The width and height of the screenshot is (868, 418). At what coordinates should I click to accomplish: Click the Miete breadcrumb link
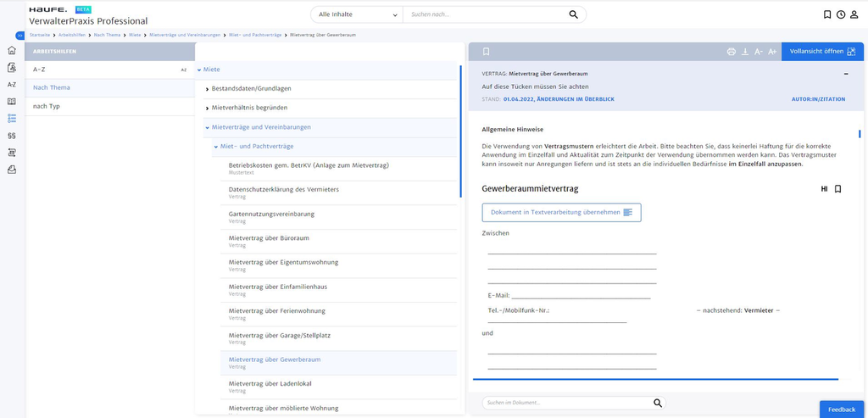click(135, 35)
